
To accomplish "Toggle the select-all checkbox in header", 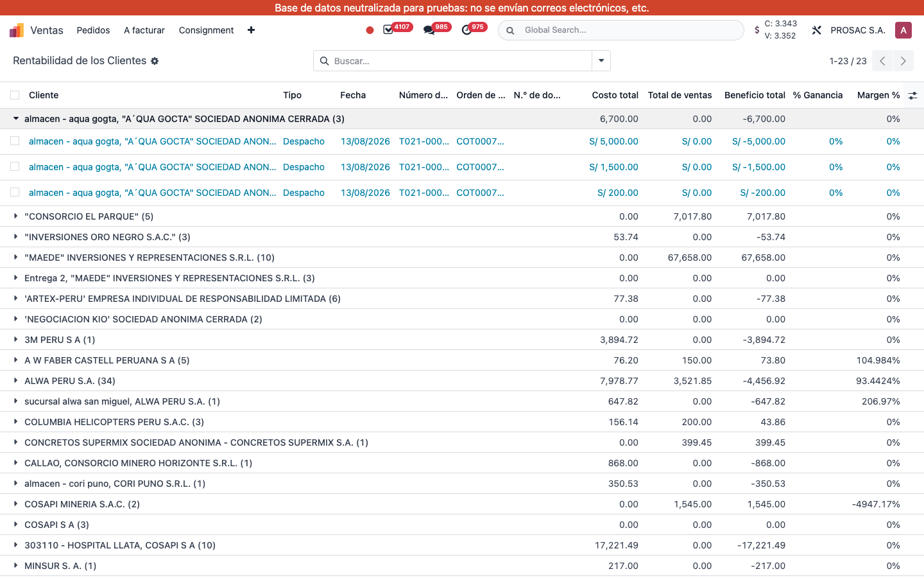I will [15, 95].
